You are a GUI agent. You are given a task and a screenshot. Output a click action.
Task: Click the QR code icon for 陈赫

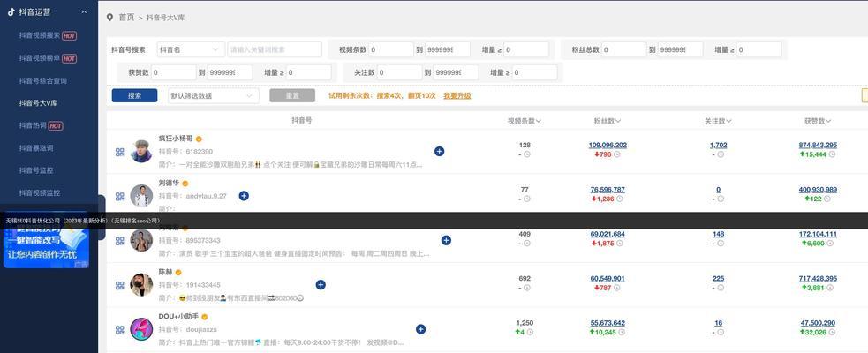click(x=119, y=286)
